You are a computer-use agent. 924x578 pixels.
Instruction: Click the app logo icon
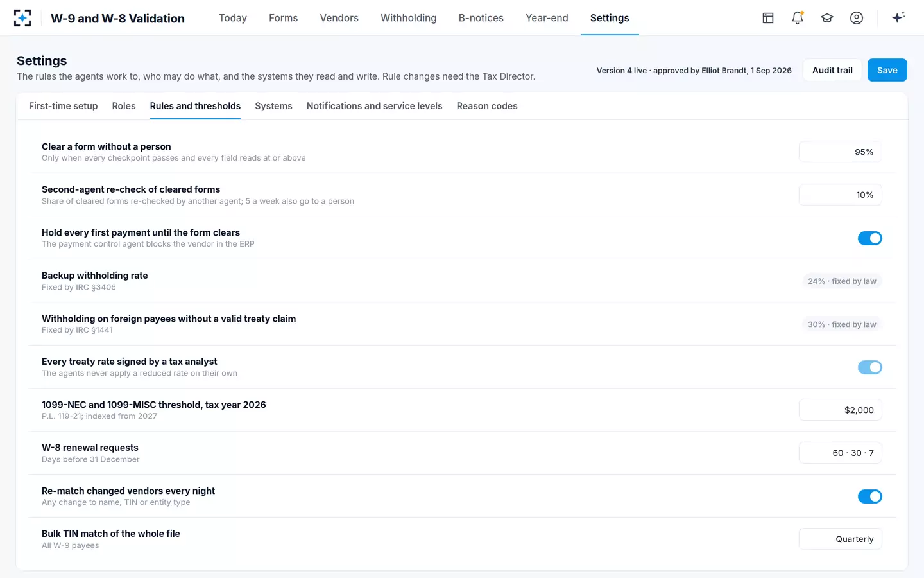point(22,18)
